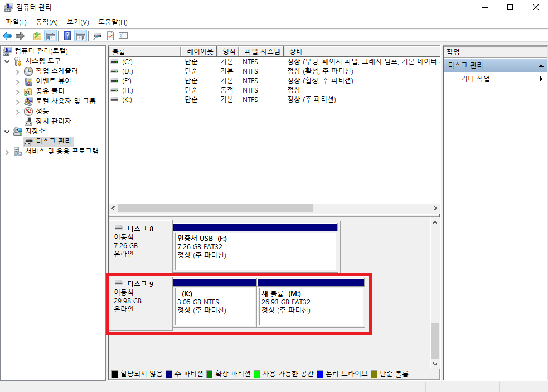Expand the 작업 스케줄러 node
This screenshot has height=392, width=548.
click(x=17, y=72)
